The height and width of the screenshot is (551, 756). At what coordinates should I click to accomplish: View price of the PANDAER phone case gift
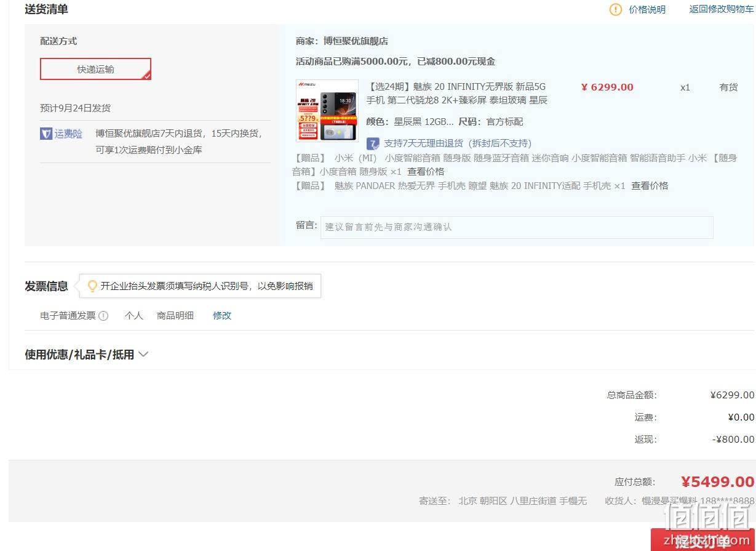650,186
